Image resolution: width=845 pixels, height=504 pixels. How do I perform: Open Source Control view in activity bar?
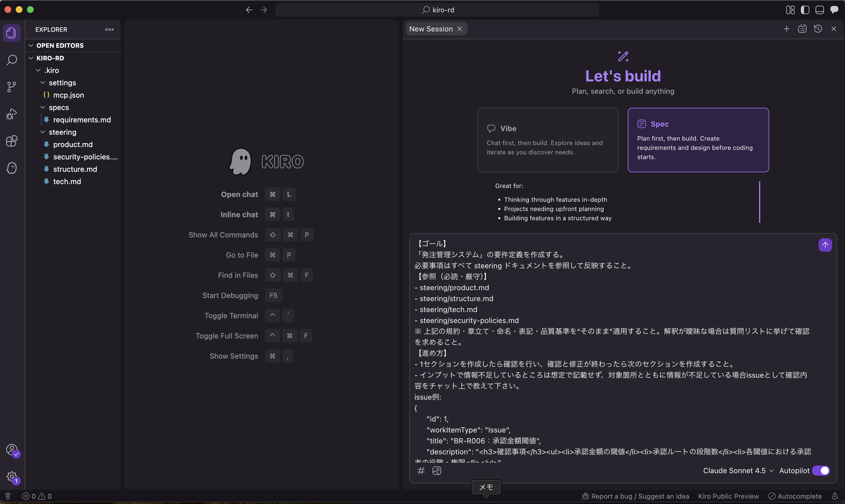(12, 87)
